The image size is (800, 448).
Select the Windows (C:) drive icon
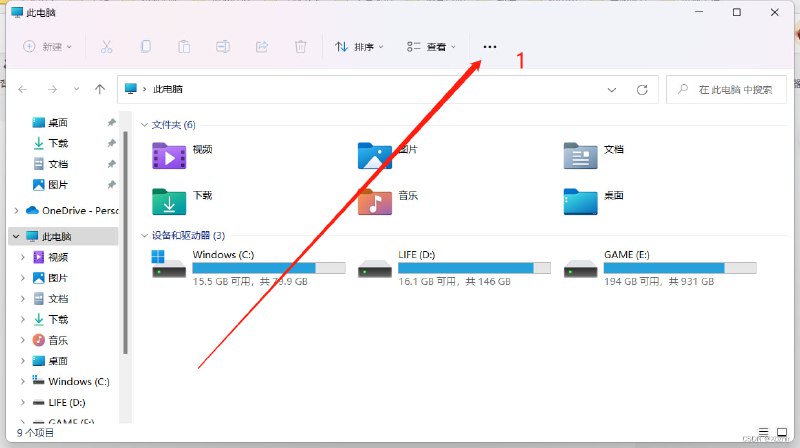click(169, 264)
